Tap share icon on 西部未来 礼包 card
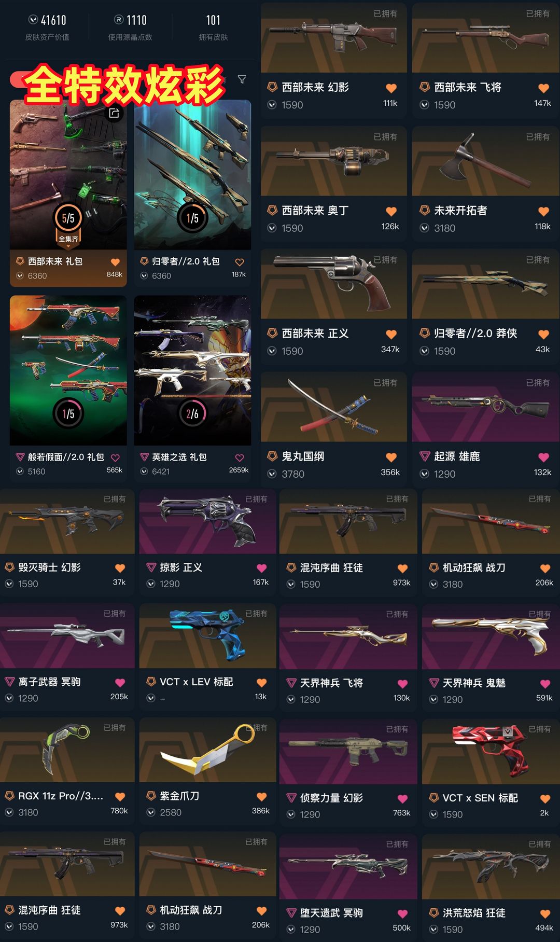Screen dimensions: 560x942 tap(114, 113)
